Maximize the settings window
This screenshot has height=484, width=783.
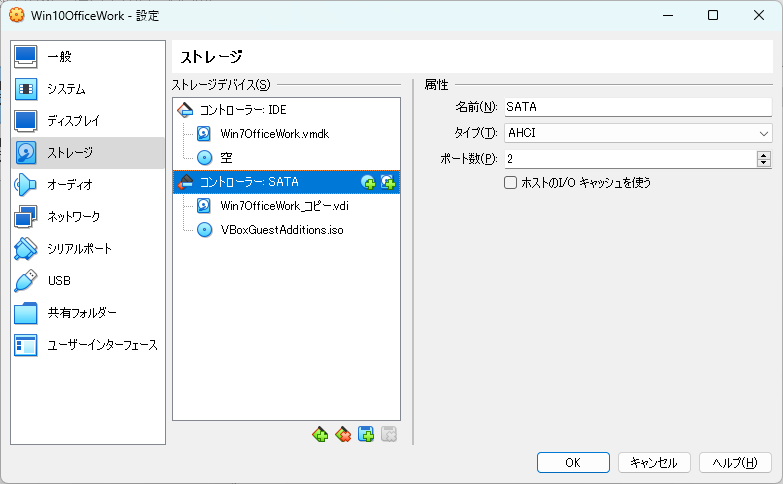(x=713, y=15)
